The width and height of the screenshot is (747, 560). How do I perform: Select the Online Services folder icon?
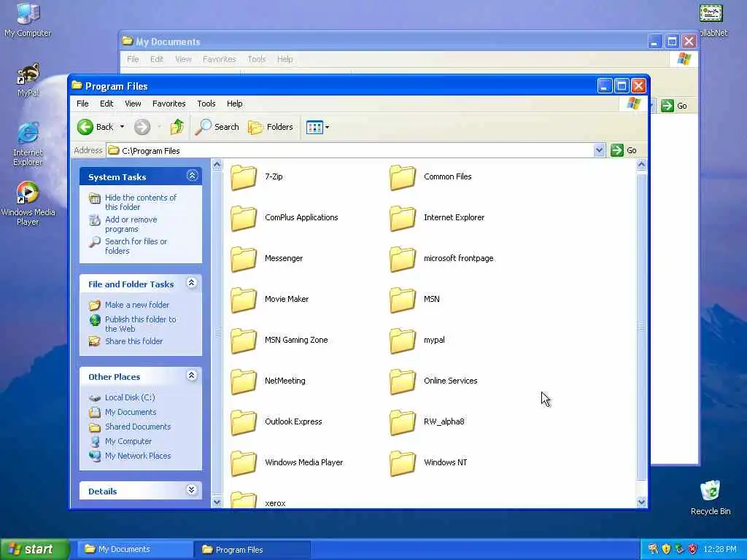(x=403, y=382)
